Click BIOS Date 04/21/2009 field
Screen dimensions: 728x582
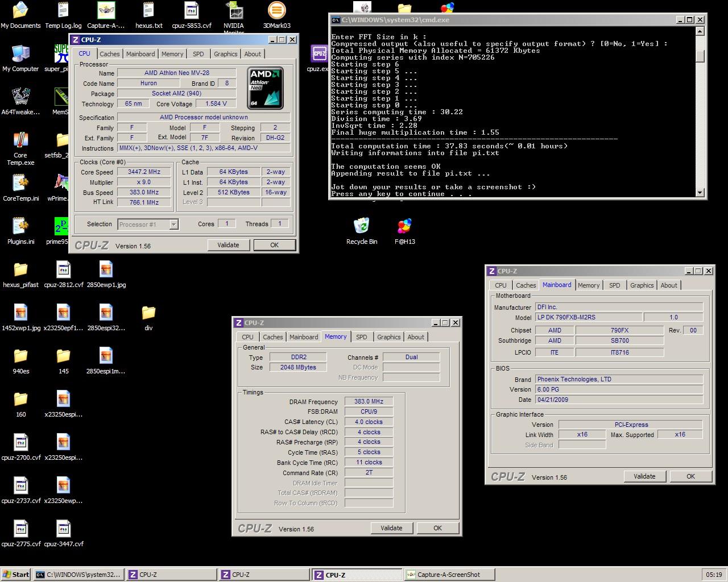(x=619, y=400)
